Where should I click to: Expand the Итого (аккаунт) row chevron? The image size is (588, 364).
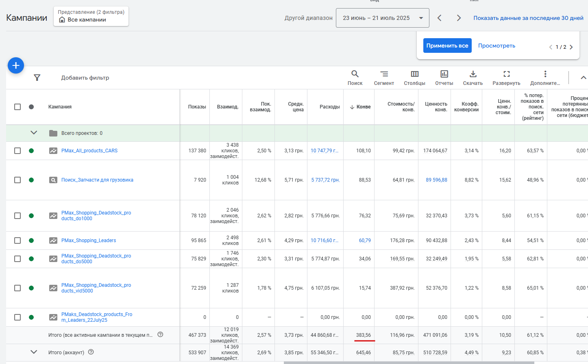(x=34, y=352)
